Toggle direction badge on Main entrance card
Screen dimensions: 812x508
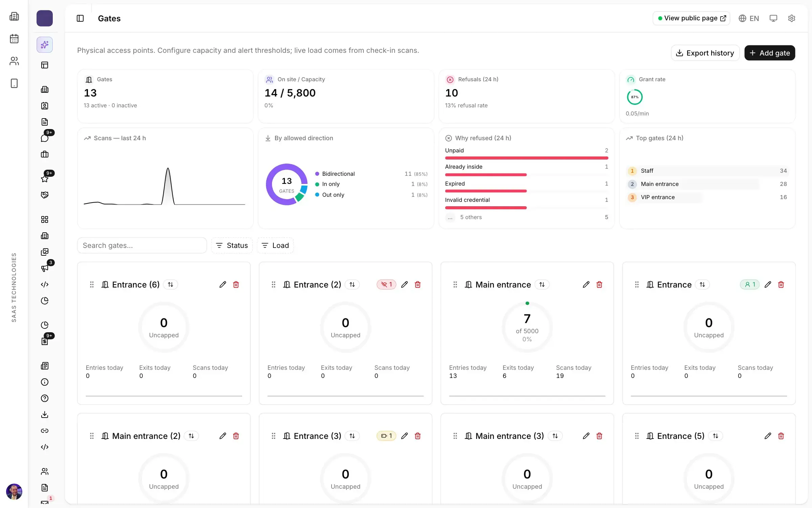coord(542,284)
